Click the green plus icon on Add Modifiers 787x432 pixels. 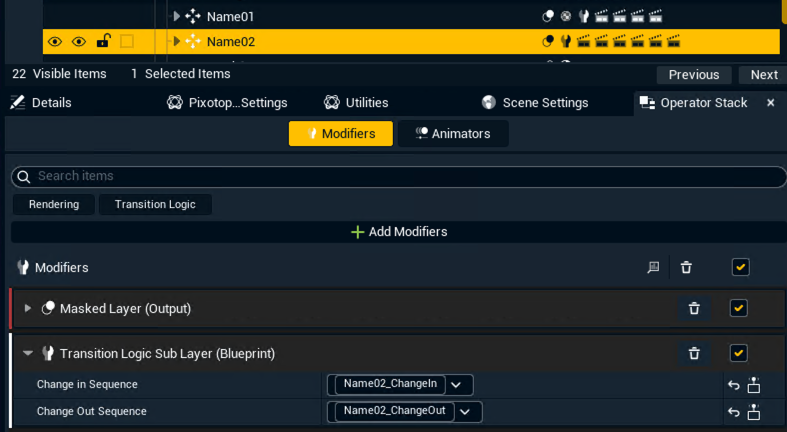point(357,232)
